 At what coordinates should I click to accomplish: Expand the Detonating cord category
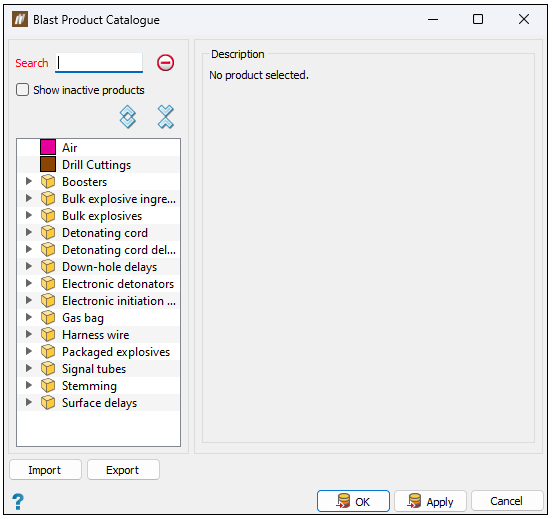click(x=29, y=232)
